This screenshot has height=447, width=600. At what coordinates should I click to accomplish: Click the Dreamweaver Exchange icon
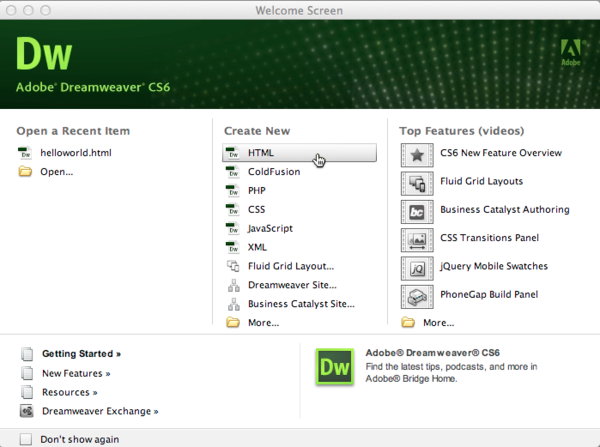click(x=27, y=411)
